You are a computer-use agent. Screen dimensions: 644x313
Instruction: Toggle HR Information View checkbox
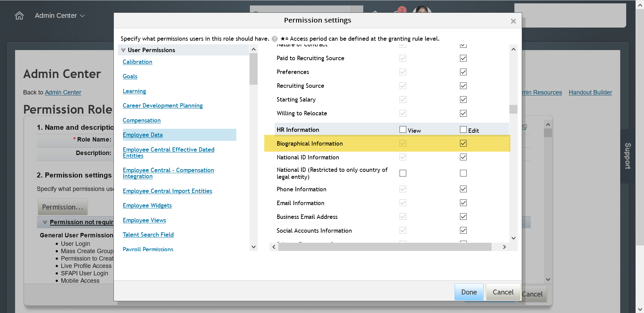[x=403, y=129]
